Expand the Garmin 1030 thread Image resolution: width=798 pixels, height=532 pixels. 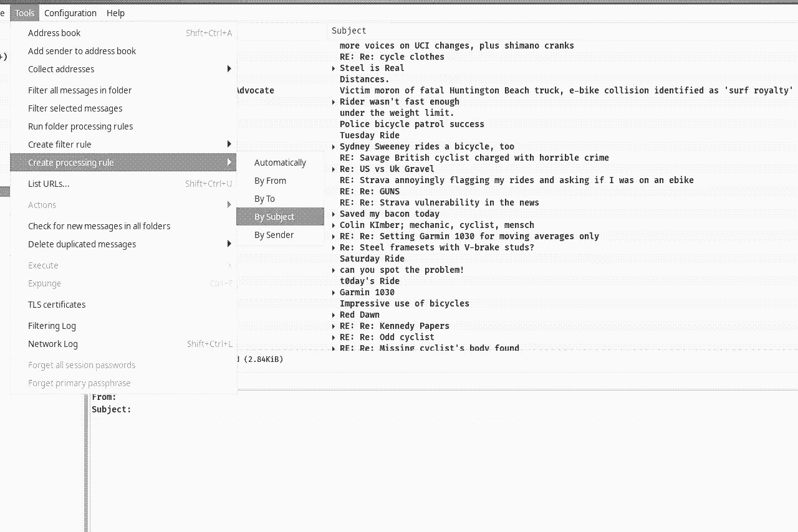click(334, 292)
